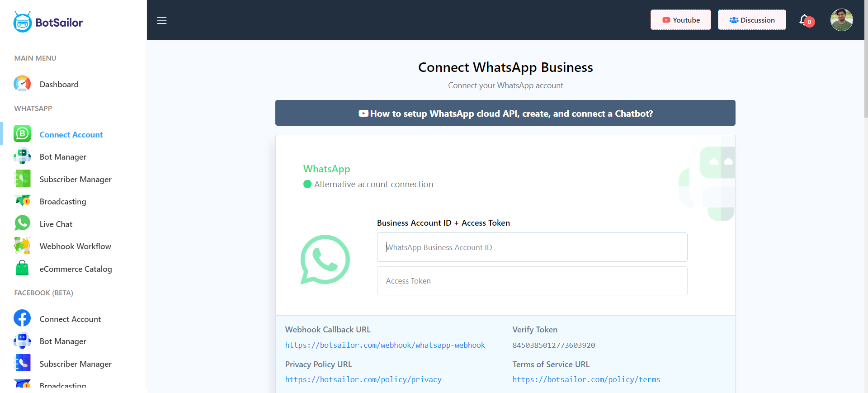Click 'Verify Token' label
Screen dimensions: 868x393
pos(535,330)
